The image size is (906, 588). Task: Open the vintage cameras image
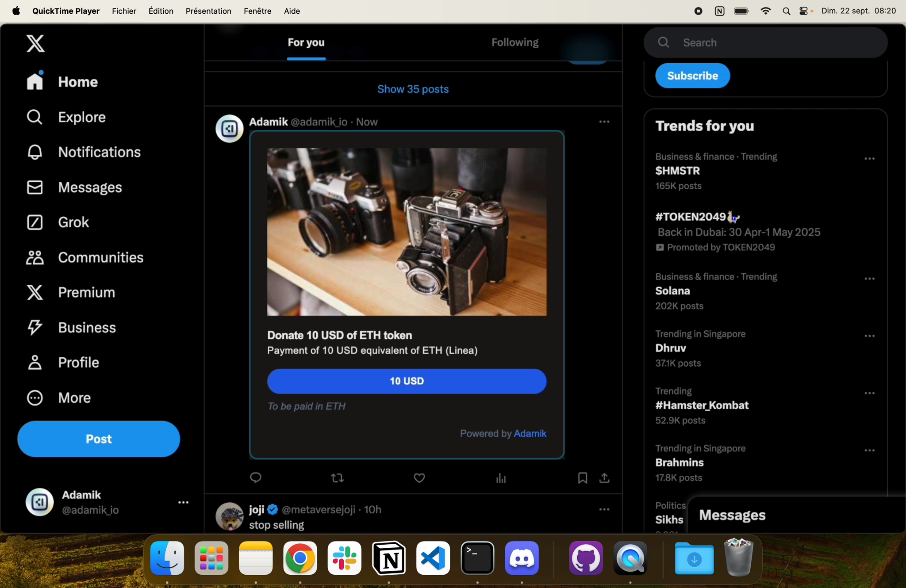tap(407, 232)
